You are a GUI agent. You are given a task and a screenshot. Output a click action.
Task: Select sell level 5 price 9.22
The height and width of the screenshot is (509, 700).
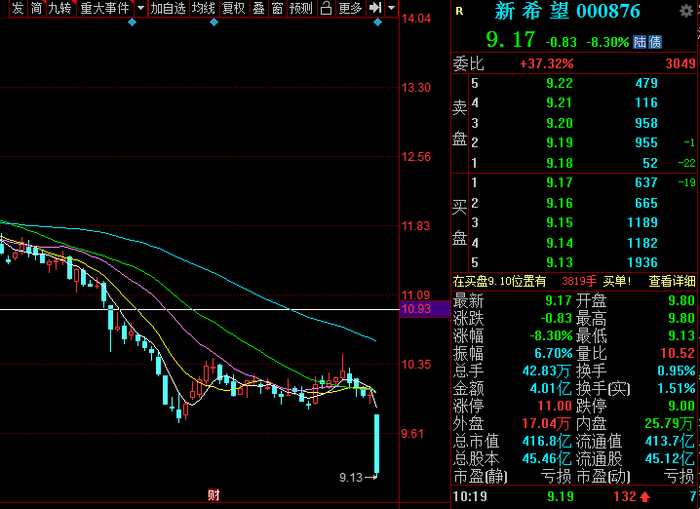point(559,83)
